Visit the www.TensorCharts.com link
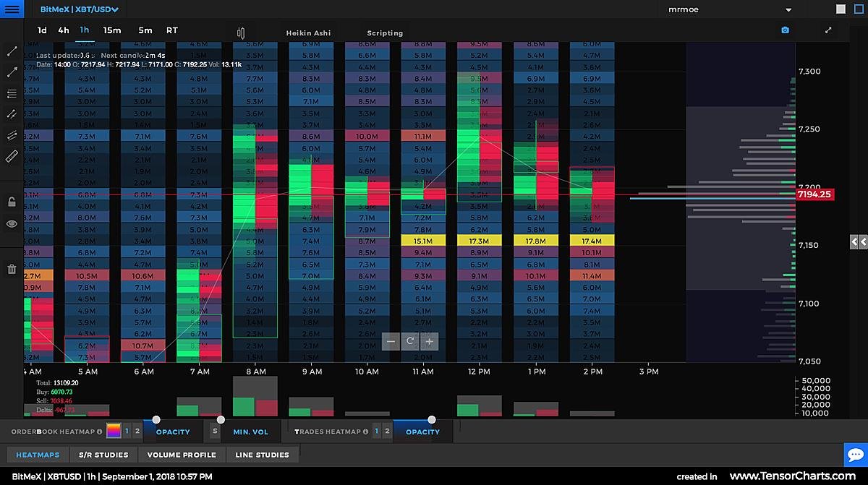This screenshot has width=868, height=485. (x=792, y=476)
